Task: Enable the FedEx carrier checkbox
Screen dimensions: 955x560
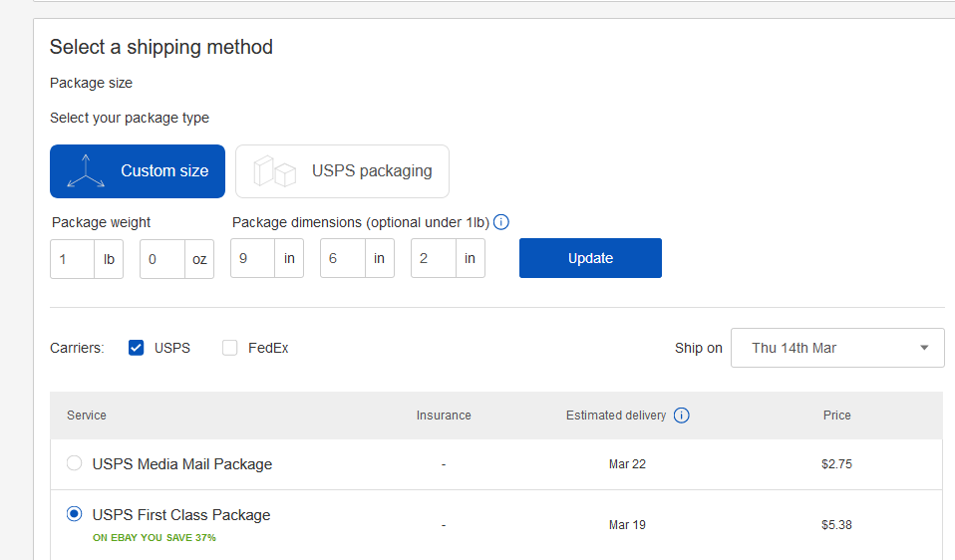Action: [x=229, y=348]
